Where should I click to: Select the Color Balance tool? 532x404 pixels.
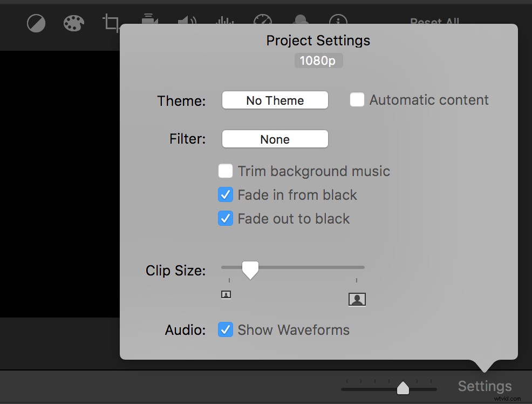(36, 23)
